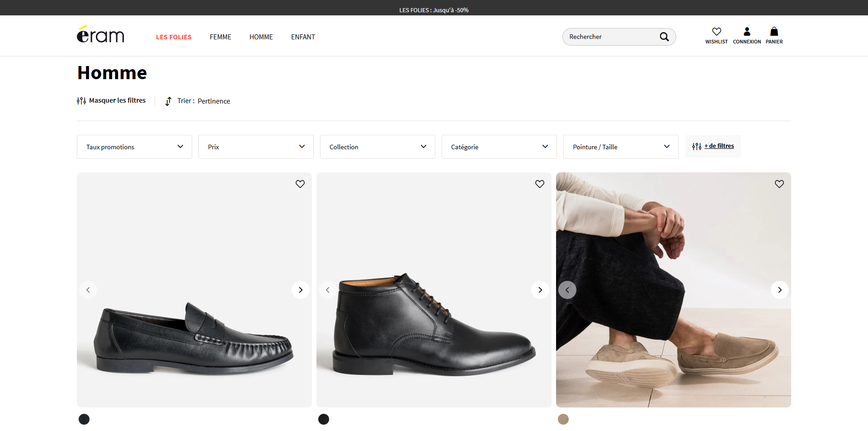Show previous image of beige suede loafer
This screenshot has width=868, height=431.
pos(567,290)
